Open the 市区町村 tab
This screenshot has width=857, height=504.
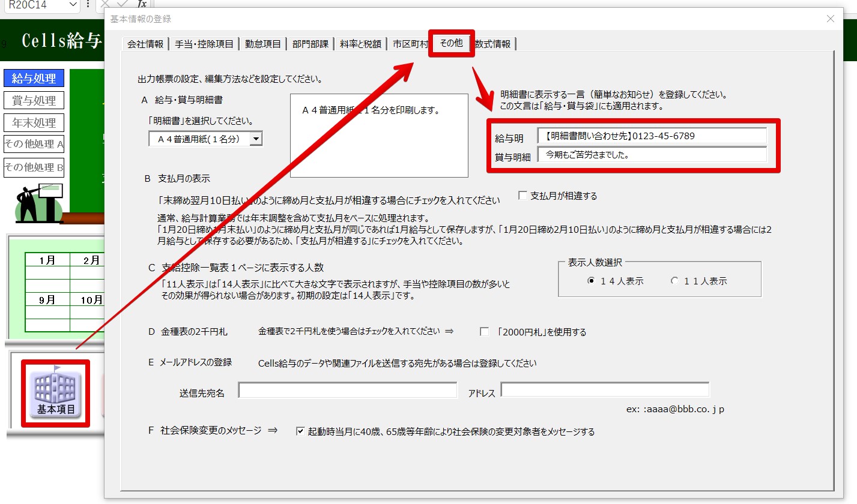click(x=410, y=44)
